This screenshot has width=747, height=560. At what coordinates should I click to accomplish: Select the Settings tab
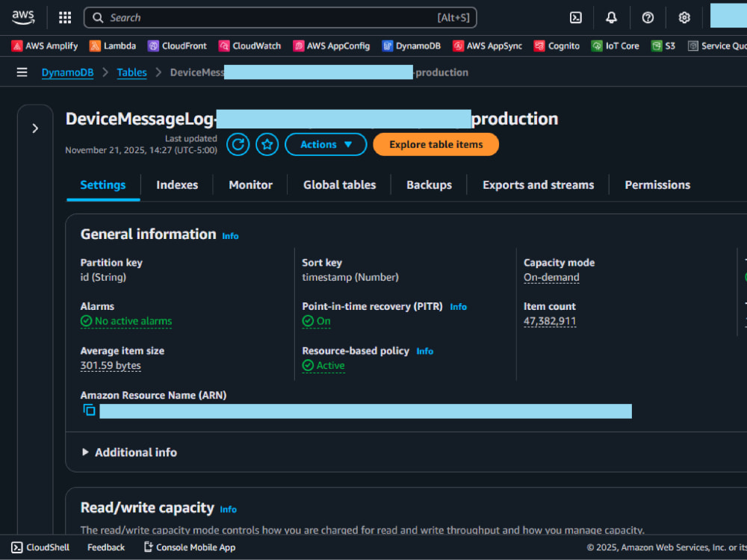point(103,185)
